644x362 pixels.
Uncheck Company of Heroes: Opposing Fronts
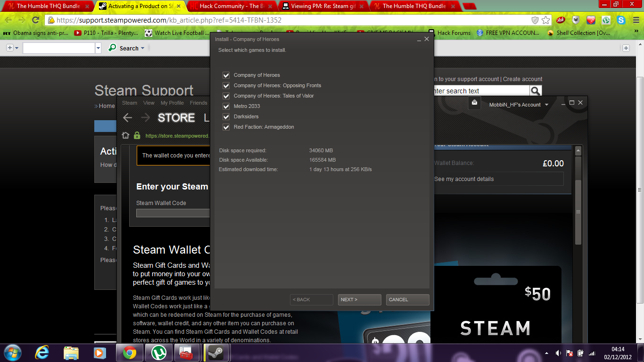point(226,86)
